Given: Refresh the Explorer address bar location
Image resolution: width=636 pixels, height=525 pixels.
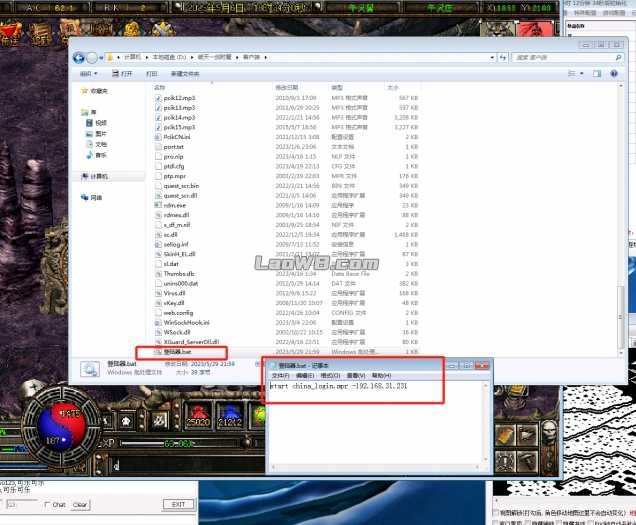Looking at the screenshot, I should tap(503, 58).
